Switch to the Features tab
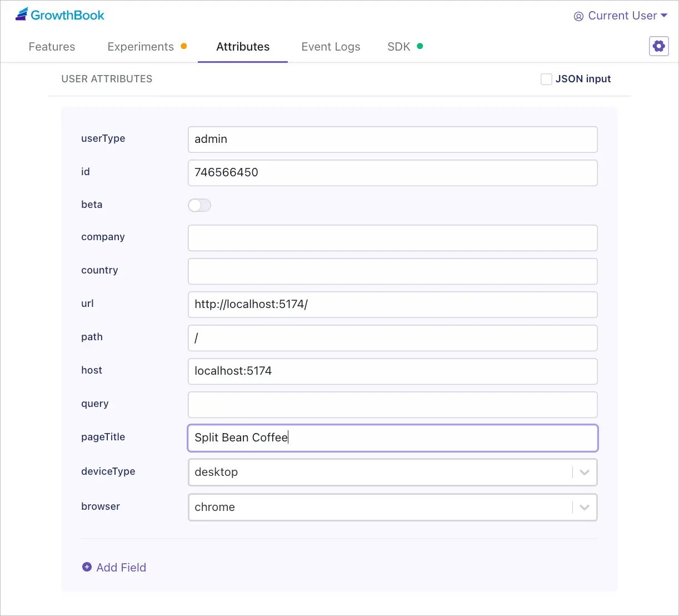This screenshot has width=679, height=616. 52,47
